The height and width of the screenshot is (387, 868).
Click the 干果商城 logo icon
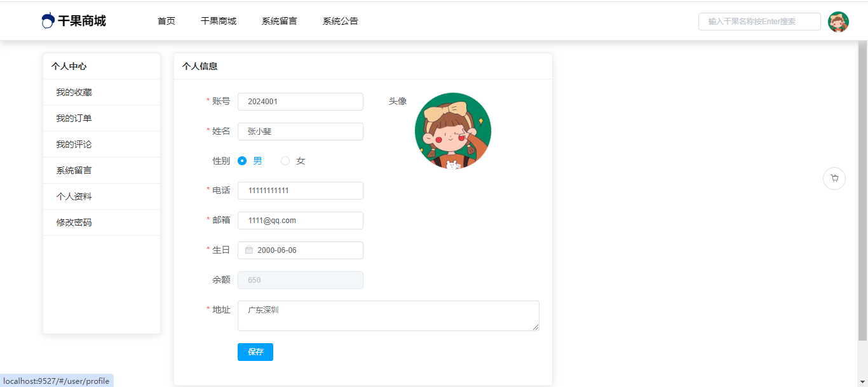click(x=48, y=21)
